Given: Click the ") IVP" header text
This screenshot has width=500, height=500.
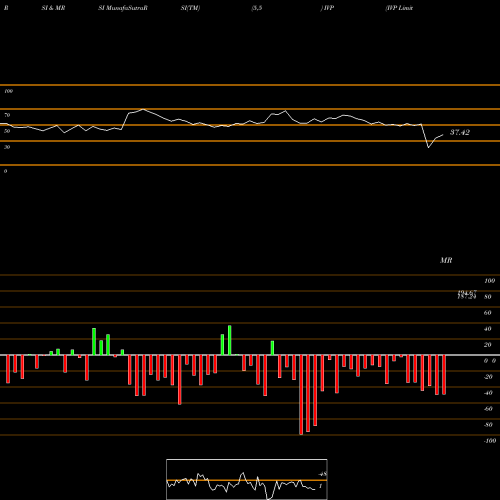Looking at the screenshot, I should pyautogui.click(x=327, y=8).
